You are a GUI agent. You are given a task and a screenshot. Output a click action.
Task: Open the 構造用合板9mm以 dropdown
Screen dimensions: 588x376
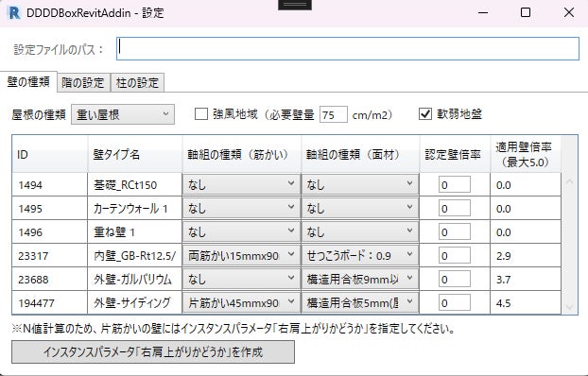tap(360, 279)
